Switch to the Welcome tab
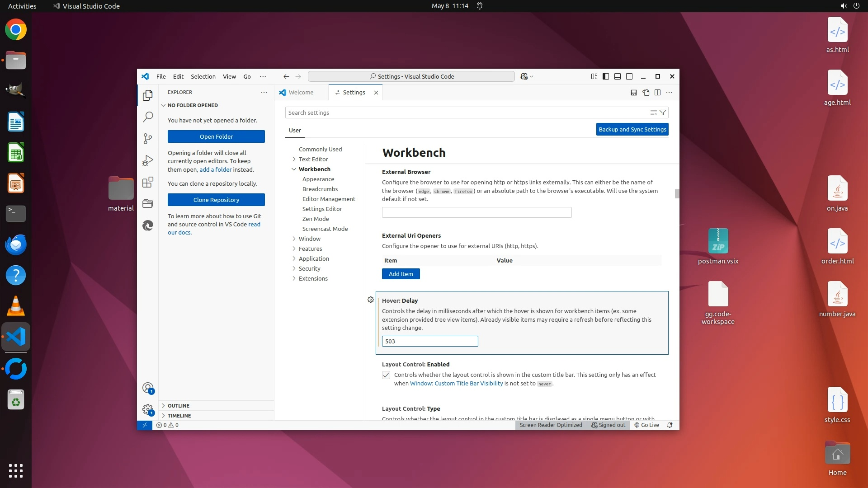 click(301, 92)
